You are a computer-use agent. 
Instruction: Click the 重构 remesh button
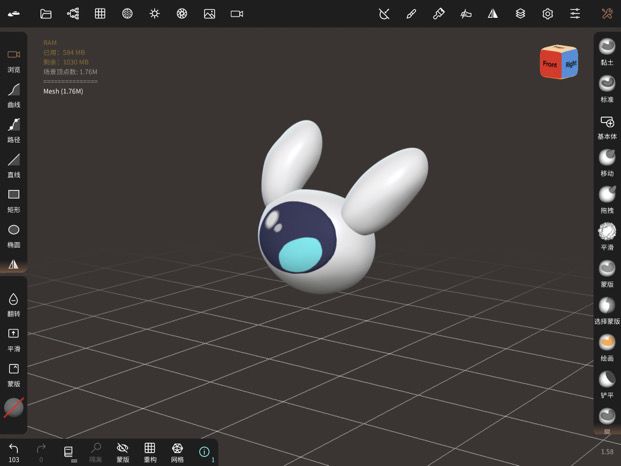pos(150,453)
